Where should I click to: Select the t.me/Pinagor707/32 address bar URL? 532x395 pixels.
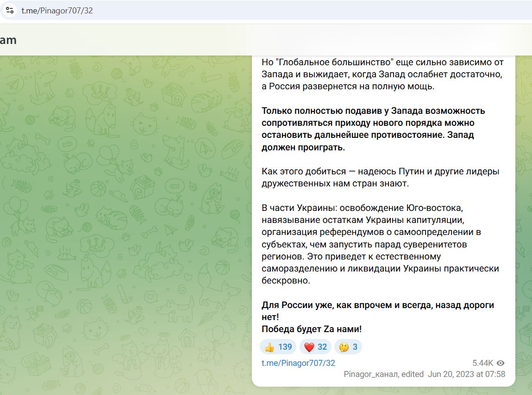(x=57, y=11)
